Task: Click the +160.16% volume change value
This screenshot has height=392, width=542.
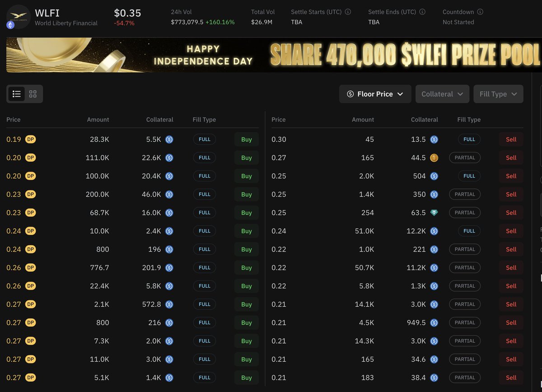Action: pos(220,22)
